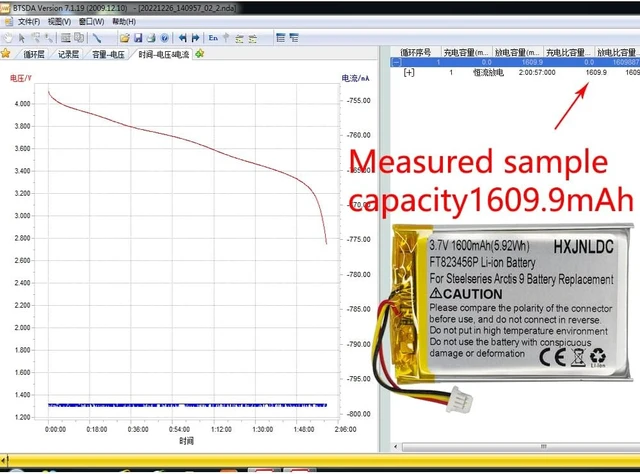This screenshot has width=640, height=474.
Task: Select the 时间-电压&电流 tab
Action: click(x=163, y=54)
